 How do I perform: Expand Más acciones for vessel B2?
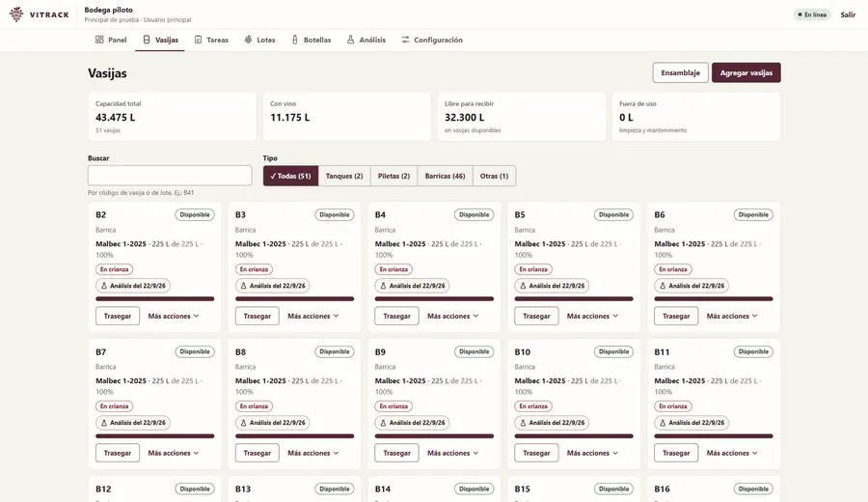point(174,316)
